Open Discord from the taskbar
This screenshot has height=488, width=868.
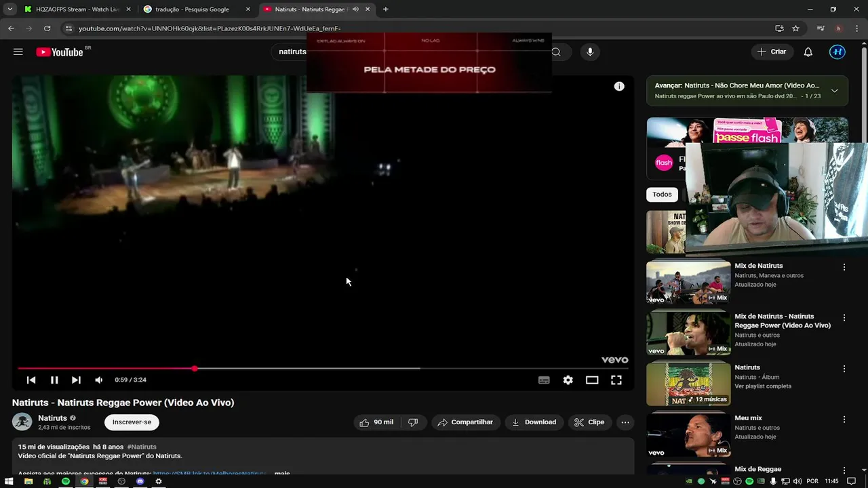click(x=140, y=481)
